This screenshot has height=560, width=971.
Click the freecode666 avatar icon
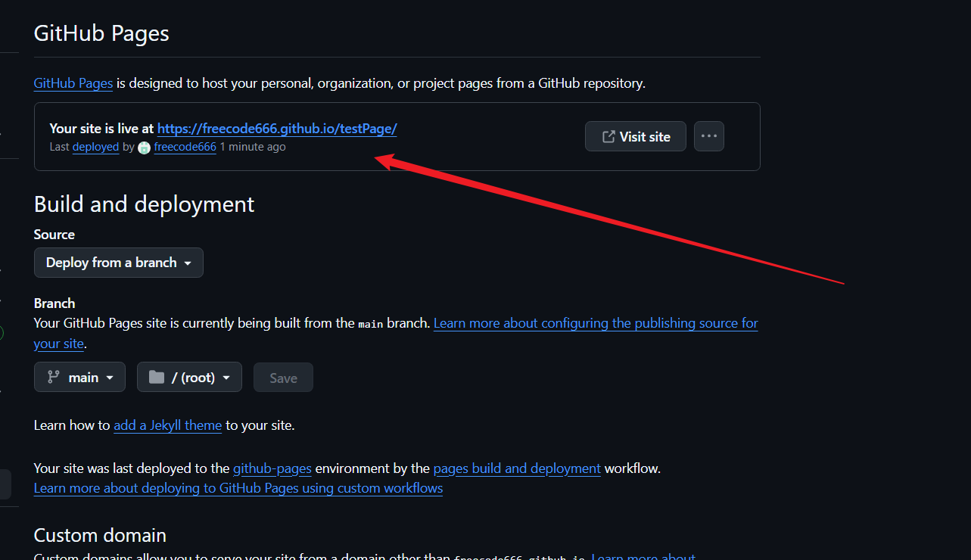point(145,148)
